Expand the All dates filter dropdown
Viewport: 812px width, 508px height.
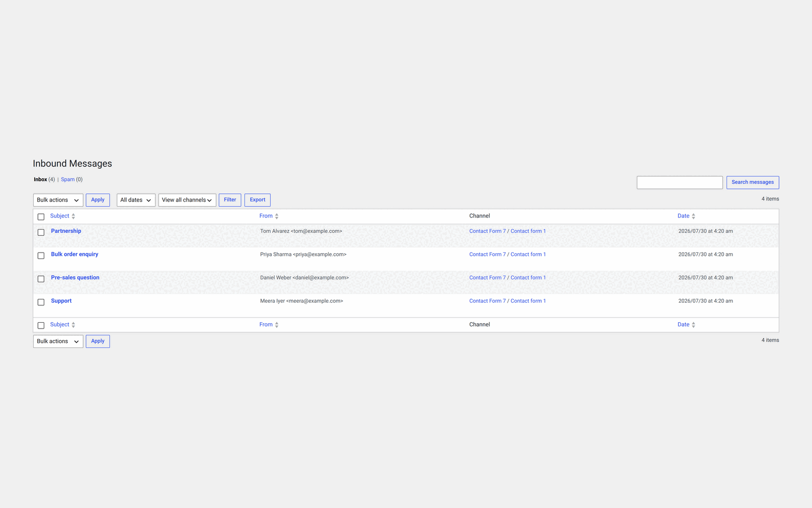pyautogui.click(x=136, y=200)
